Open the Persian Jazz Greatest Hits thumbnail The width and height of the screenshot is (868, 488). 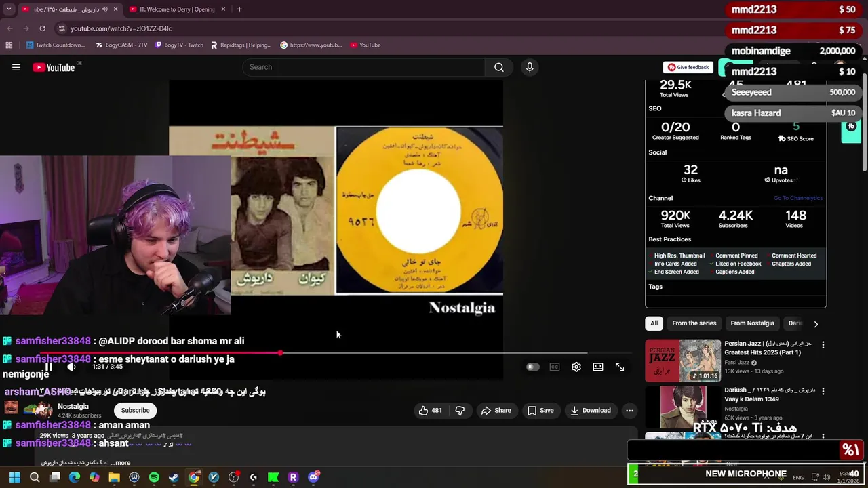click(683, 360)
